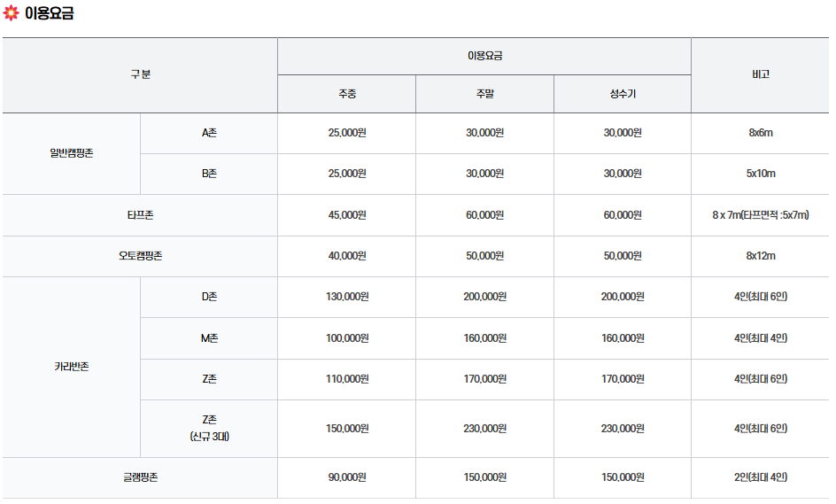Click the 일반캠핑존 category cell
This screenshot has width=836, height=504.
[x=72, y=153]
